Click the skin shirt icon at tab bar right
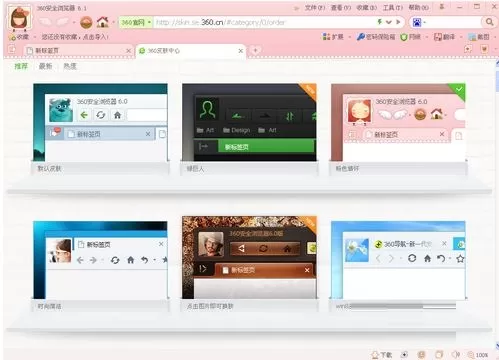499x360 pixels. pyautogui.click(x=484, y=49)
